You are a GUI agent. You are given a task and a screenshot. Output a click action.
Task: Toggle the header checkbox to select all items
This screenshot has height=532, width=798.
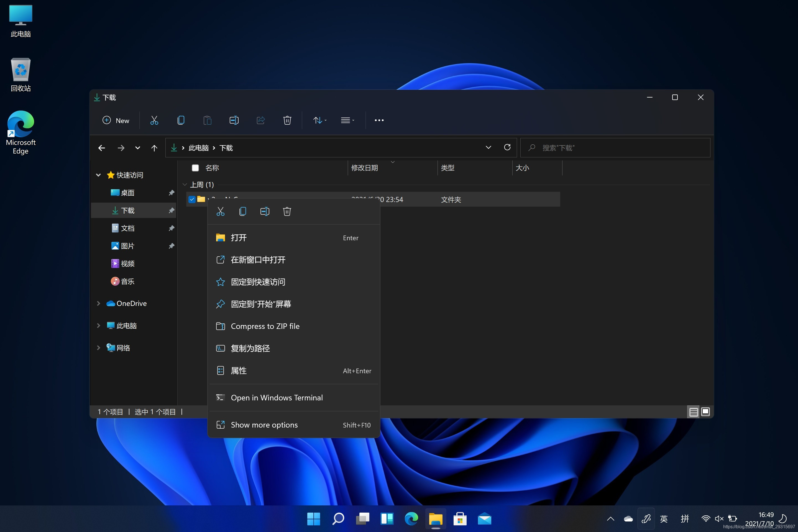pyautogui.click(x=195, y=168)
